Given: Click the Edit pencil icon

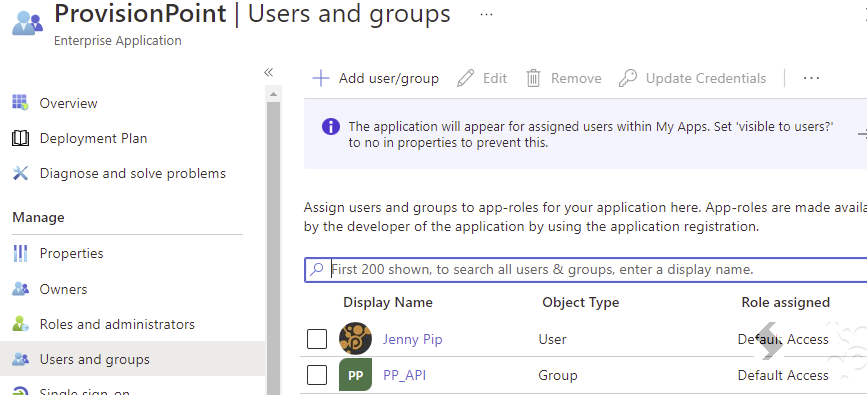Looking at the screenshot, I should pyautogui.click(x=466, y=78).
